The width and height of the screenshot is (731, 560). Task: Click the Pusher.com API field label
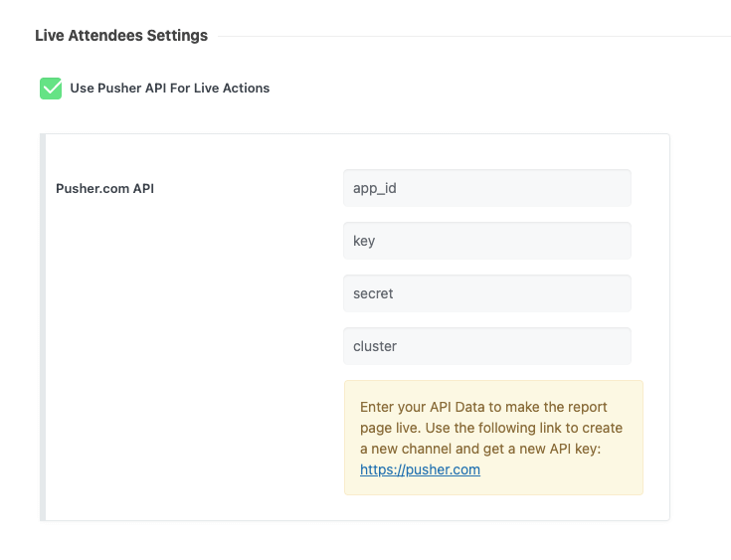pyautogui.click(x=104, y=189)
